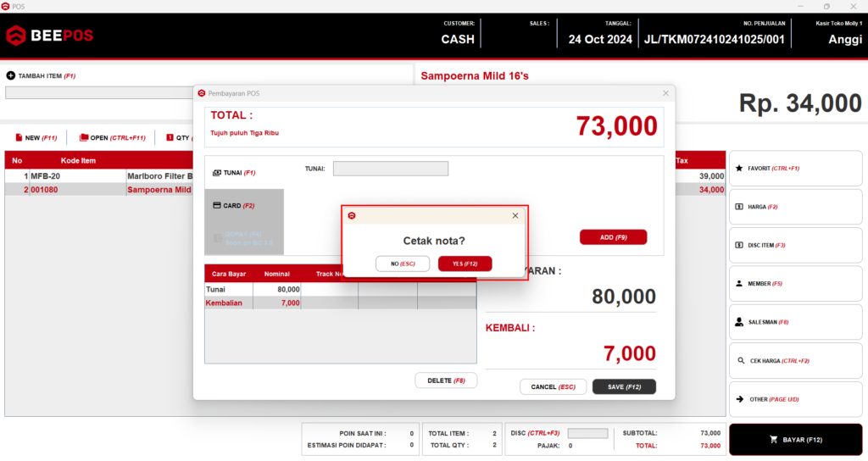Screen dimensions: 868x461
Task: Confirm printing with YES (F12) button
Action: 465,264
